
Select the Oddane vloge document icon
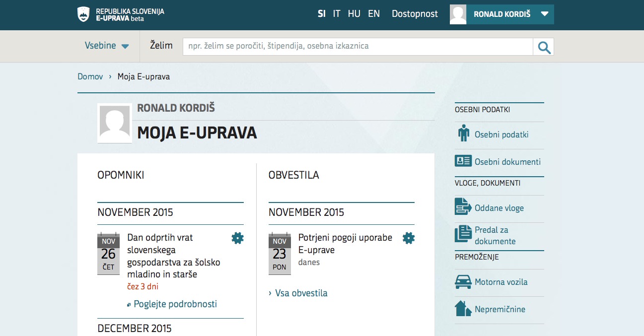pos(463,207)
